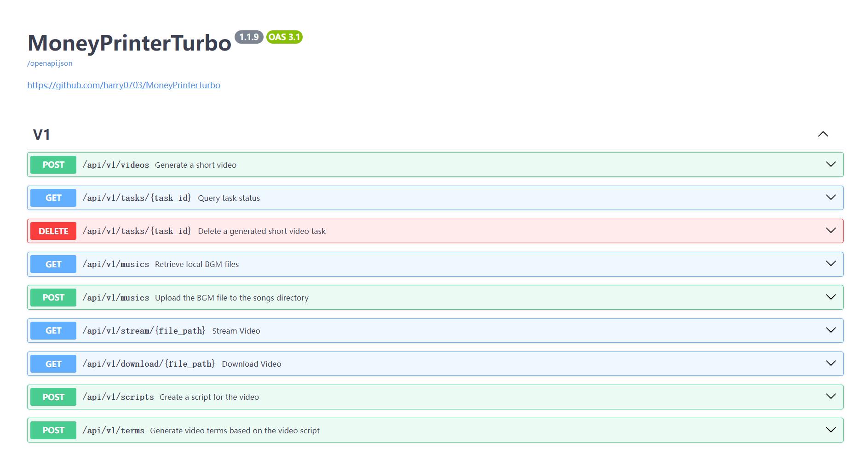Click the GET badge for Download Video

pos(53,363)
